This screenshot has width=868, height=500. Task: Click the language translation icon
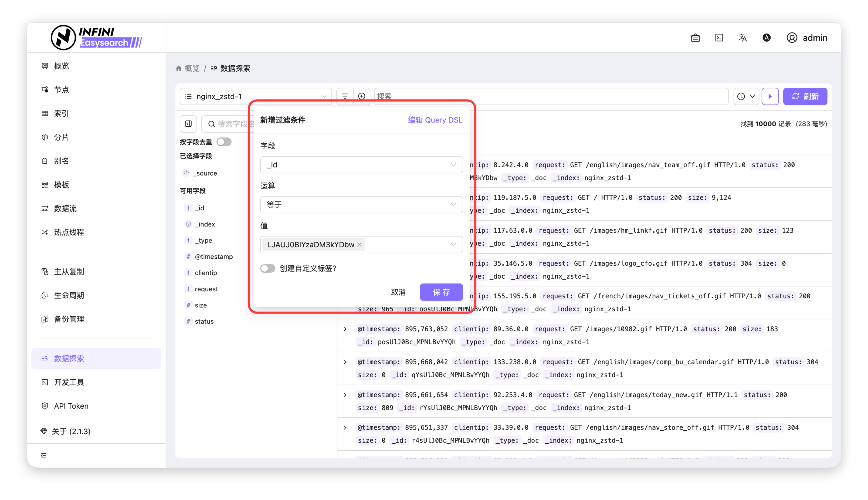pos(742,38)
